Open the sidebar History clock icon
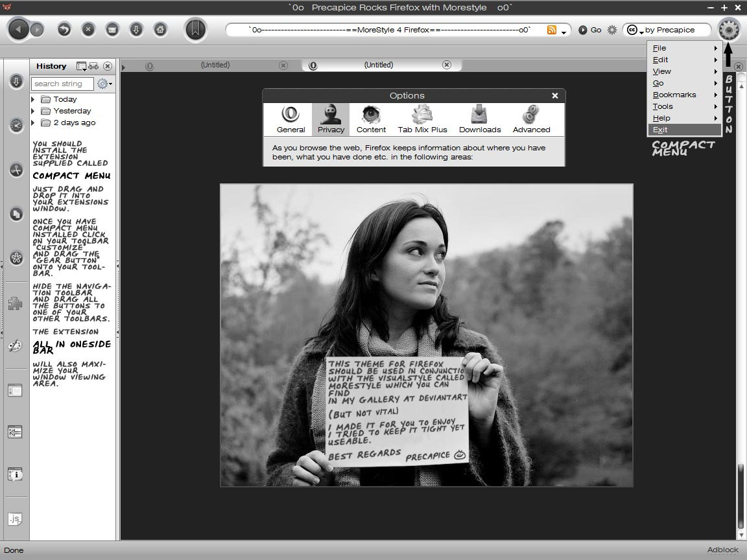 [x=16, y=125]
